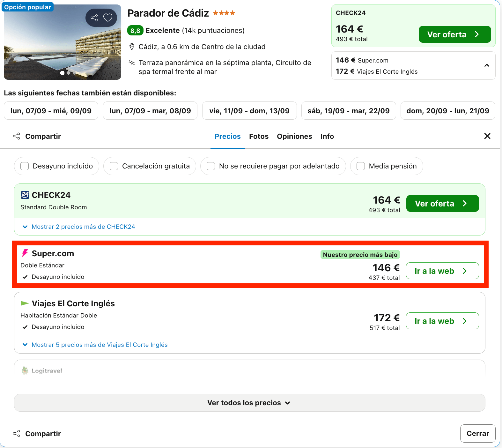Select dates dom, 20/09 - lun, 21/09

pyautogui.click(x=448, y=111)
